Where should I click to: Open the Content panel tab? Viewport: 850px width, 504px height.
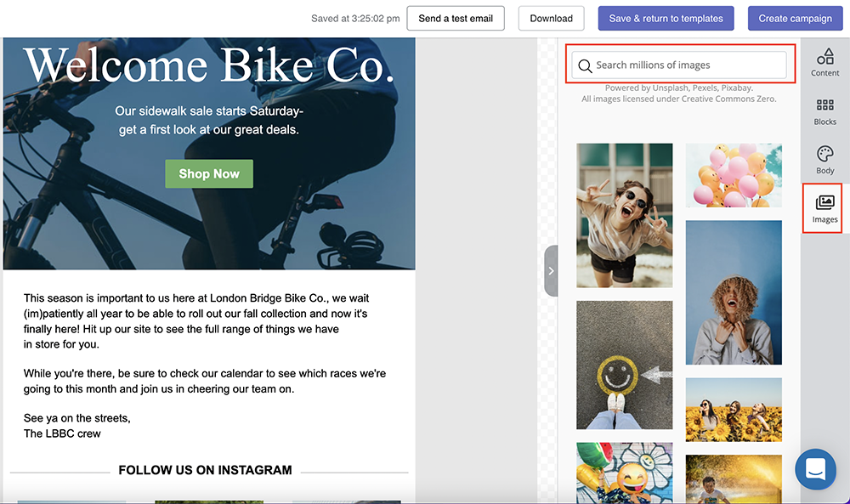(824, 62)
